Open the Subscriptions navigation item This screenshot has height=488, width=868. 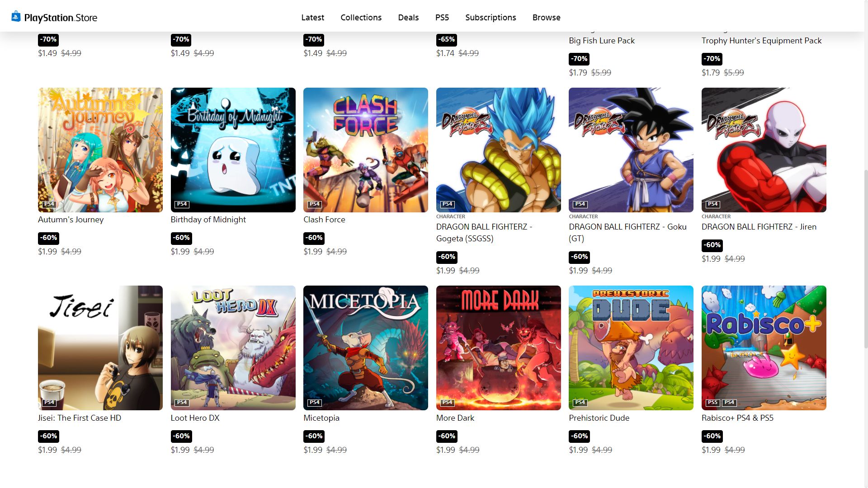pos(491,17)
